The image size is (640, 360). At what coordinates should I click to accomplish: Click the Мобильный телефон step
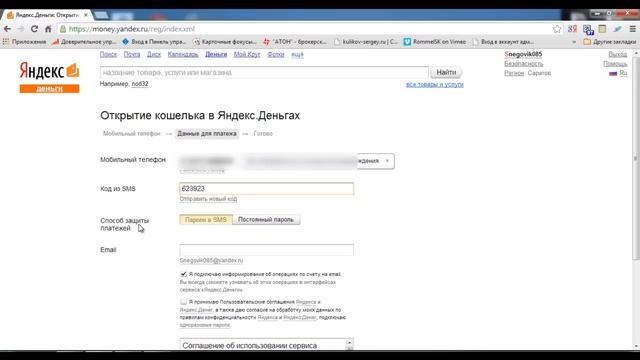point(131,133)
